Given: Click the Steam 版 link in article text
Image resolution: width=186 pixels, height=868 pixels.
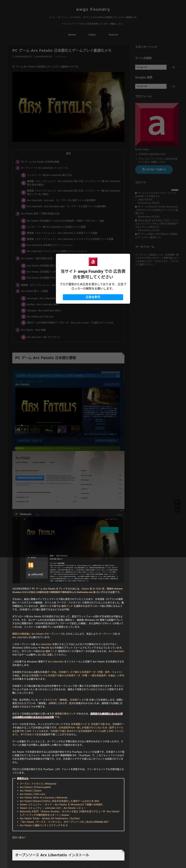Looking at the screenshot, I should coord(87,589).
